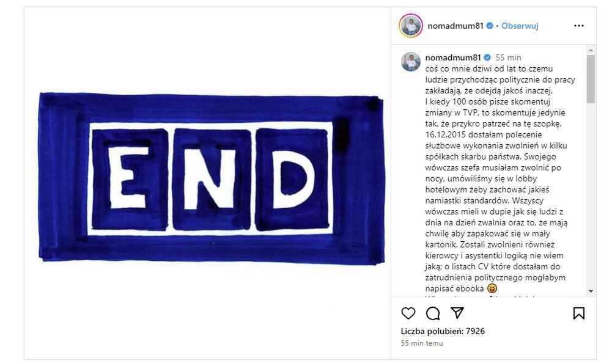Click the "55 min" timestamp beside the caption username
Image resolution: width=612 pixels, height=364 pixels.
(508, 57)
